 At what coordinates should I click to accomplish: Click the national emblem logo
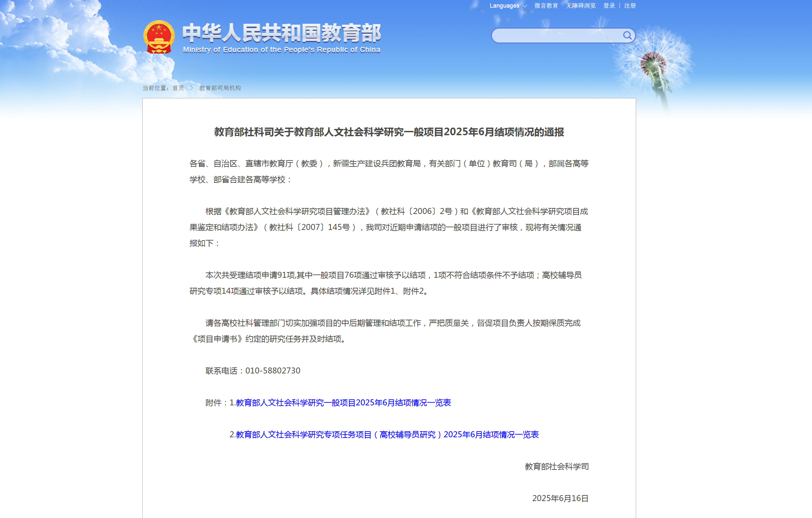coord(159,37)
